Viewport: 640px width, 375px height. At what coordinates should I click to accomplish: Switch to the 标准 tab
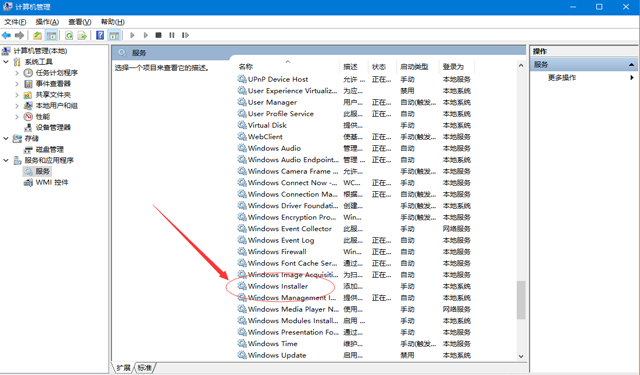tap(144, 368)
